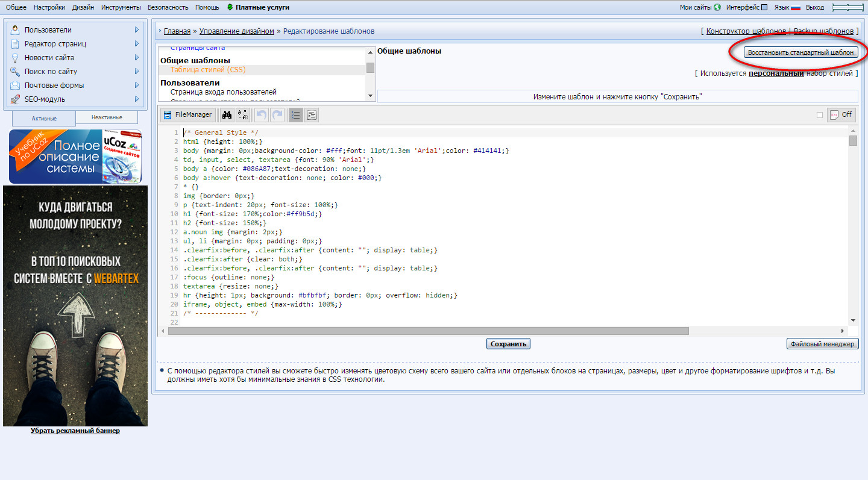Select Таблица стилей (CSS) template

click(x=208, y=70)
